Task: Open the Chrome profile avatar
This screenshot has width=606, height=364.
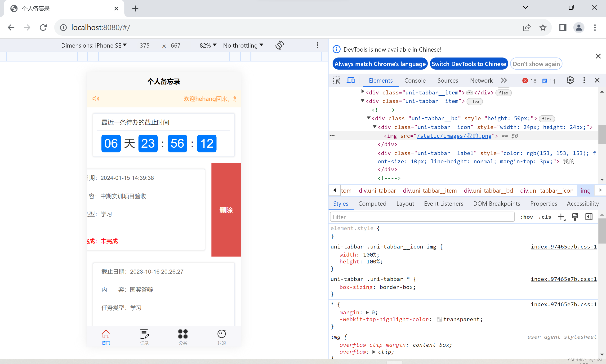Action: (579, 27)
